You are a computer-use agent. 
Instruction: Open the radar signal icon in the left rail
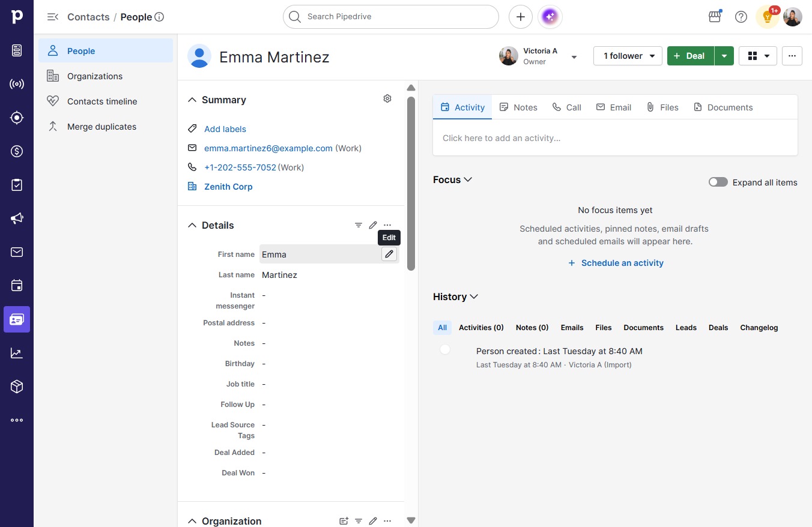pyautogui.click(x=17, y=84)
